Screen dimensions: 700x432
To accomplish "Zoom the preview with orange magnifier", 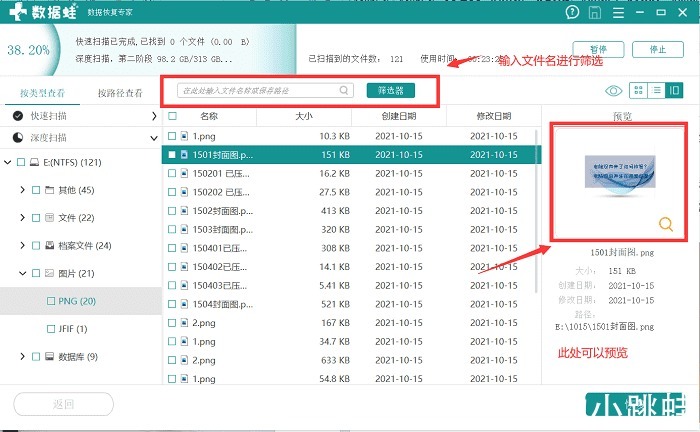I will tap(666, 224).
